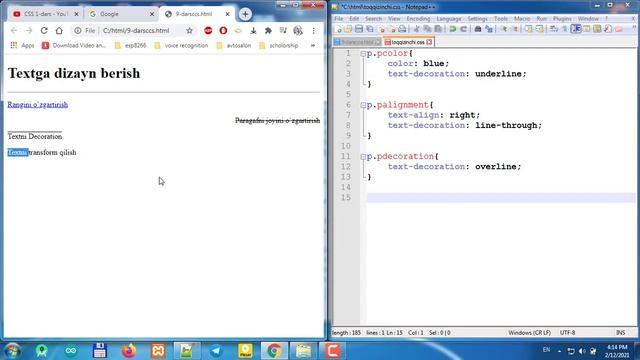Click the green Undo arrow in Notepad++
The width and height of the screenshot is (640, 360).
[x=452, y=29]
